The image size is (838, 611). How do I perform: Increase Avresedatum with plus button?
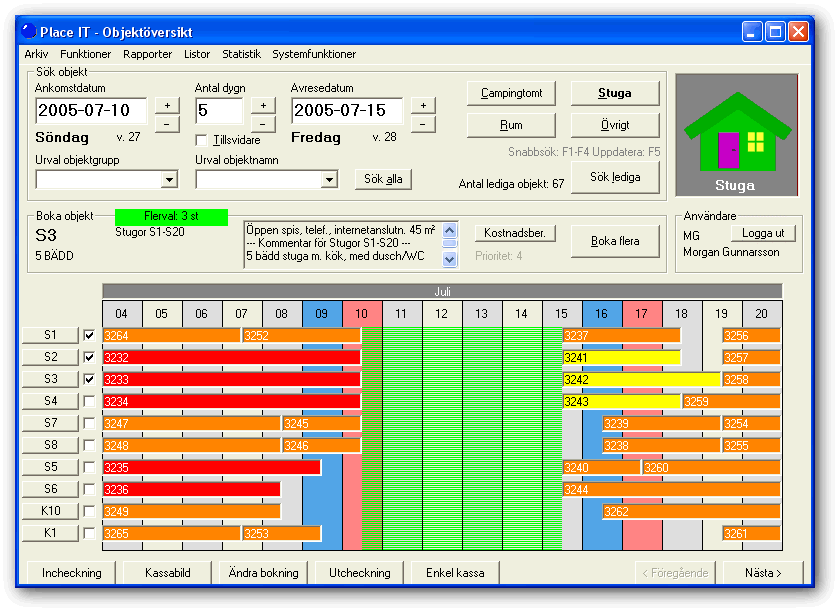(x=423, y=106)
